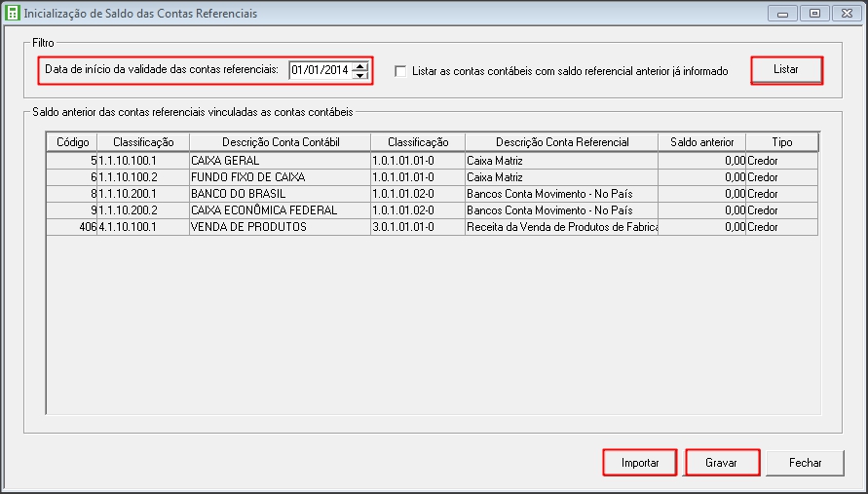Click Caixa Matriz in FUNDO FIXO DE CAIXA row

coord(562,177)
